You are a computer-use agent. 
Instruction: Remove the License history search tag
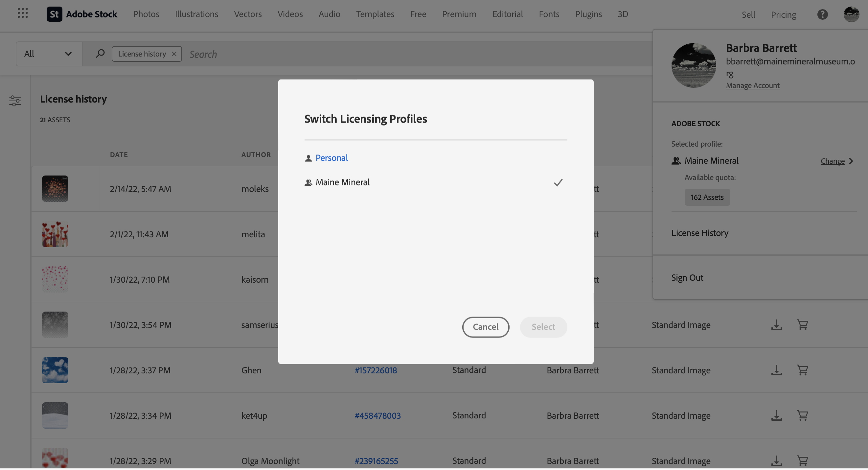point(174,54)
